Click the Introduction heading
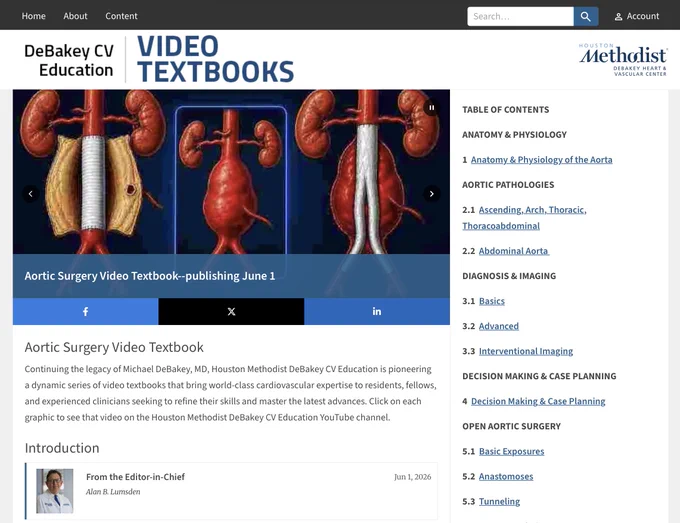Image resolution: width=680 pixels, height=523 pixels. tap(62, 448)
